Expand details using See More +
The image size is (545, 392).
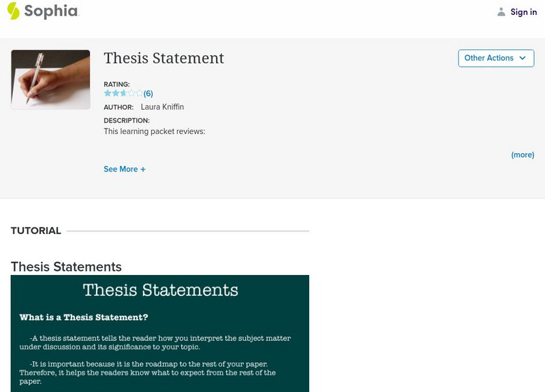(x=125, y=169)
